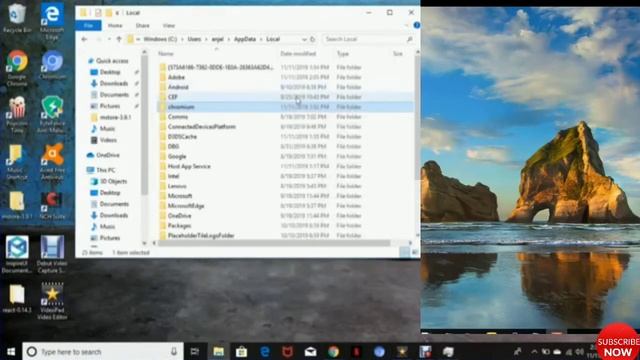Click the AppData breadcrumb in address bar
The image size is (640, 360).
245,39
